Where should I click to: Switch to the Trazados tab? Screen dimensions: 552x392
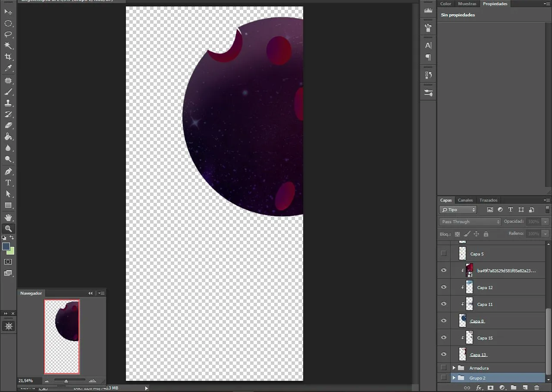[x=489, y=200]
